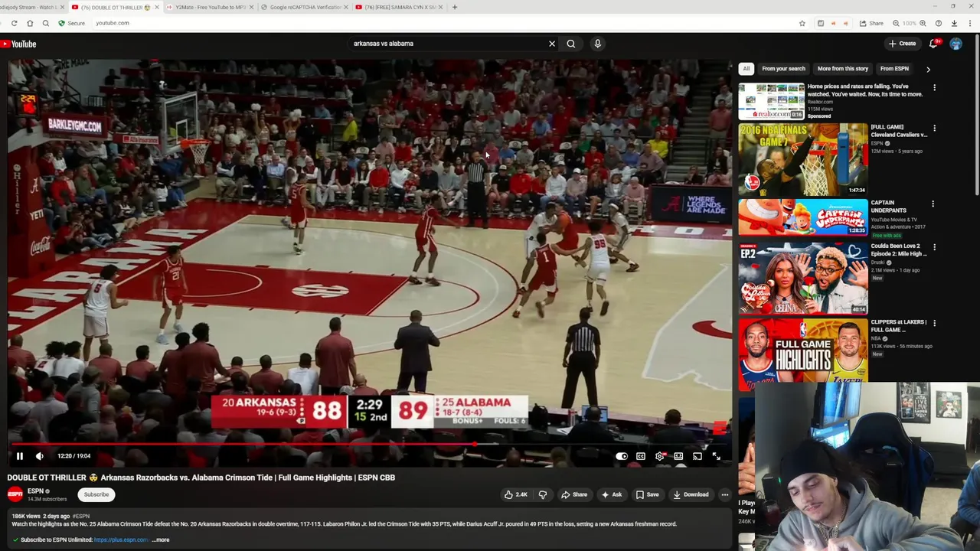The image size is (980, 551).
Task: Zoom in the page with plus magnifier
Action: pos(923,23)
